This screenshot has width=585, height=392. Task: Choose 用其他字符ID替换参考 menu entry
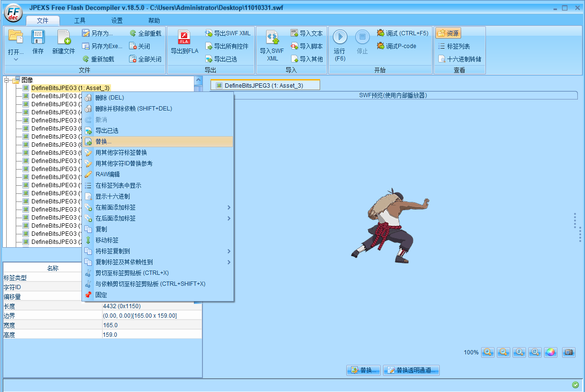(158, 163)
